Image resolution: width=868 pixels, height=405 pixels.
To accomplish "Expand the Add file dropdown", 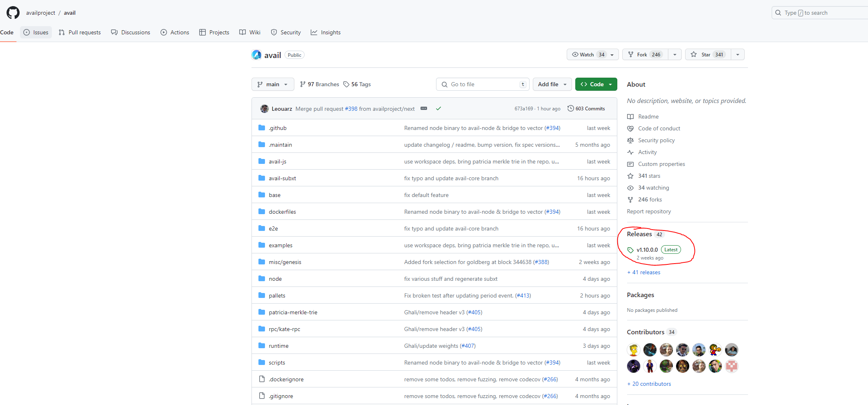I will pyautogui.click(x=552, y=84).
